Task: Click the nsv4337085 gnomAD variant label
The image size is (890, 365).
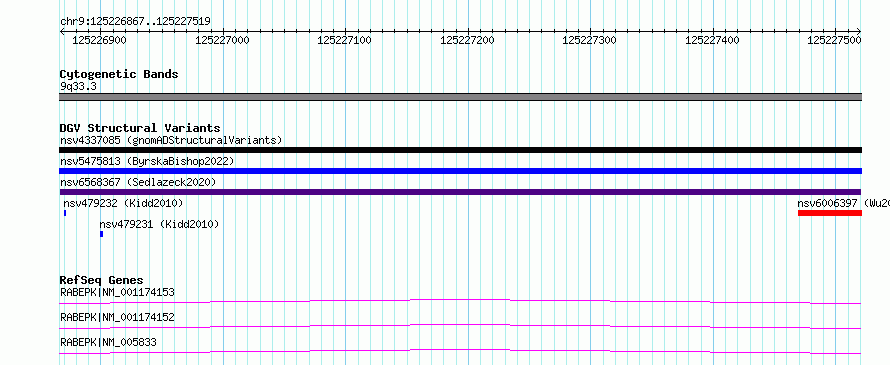Action: tap(171, 140)
